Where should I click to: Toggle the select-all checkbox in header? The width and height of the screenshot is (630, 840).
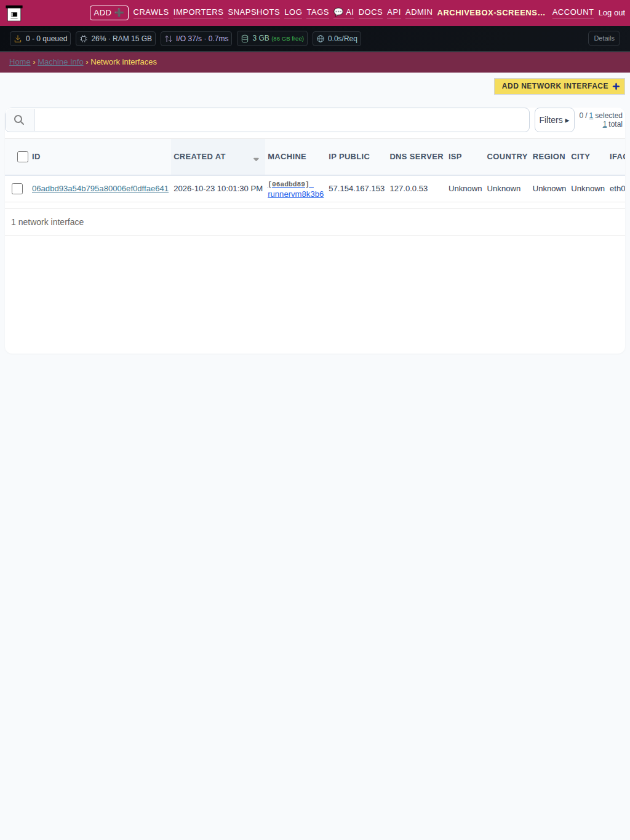point(23,157)
